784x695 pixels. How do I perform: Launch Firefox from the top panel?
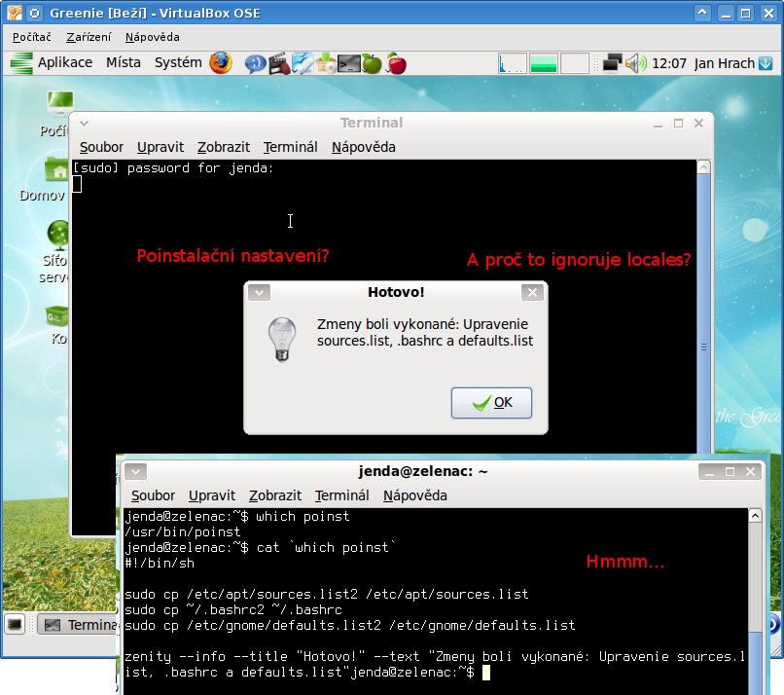[221, 63]
